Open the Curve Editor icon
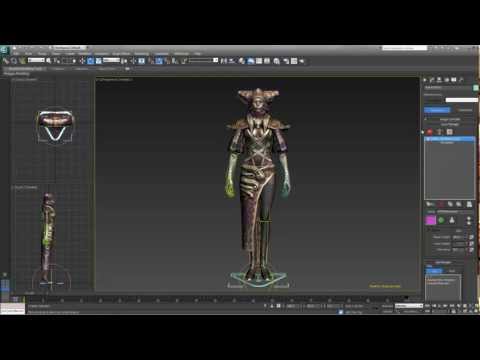This screenshot has height=360, width=480. click(x=259, y=61)
